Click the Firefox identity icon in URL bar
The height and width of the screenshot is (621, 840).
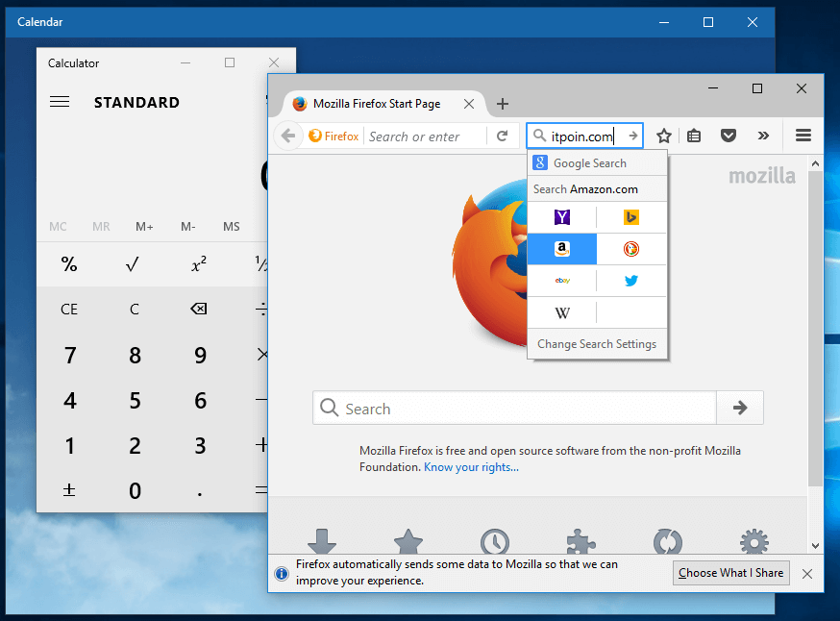coord(334,137)
